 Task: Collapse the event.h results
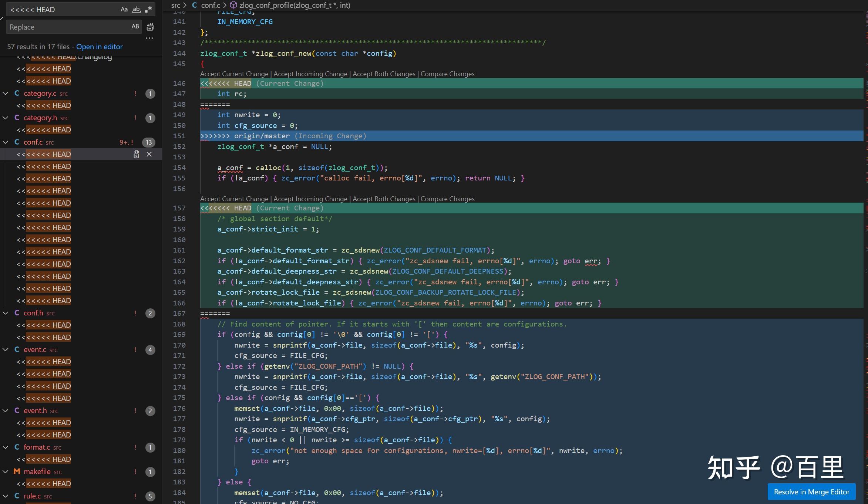[6, 410]
